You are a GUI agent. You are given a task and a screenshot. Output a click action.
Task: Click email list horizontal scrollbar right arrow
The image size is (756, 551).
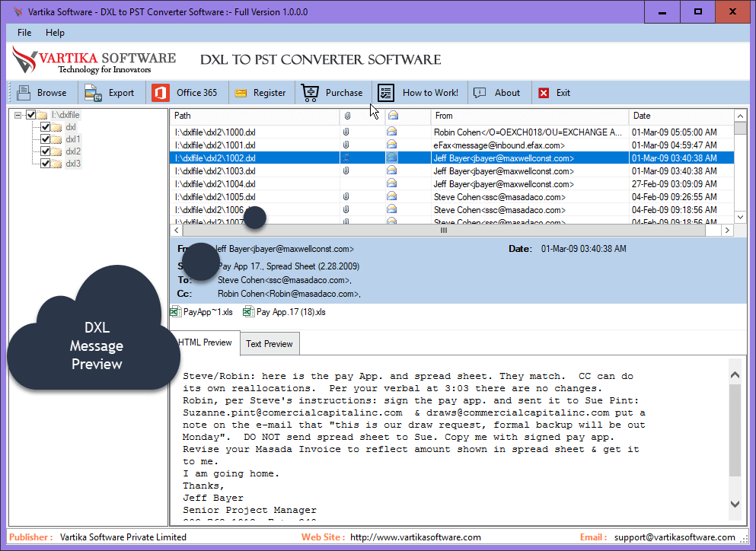pos(728,231)
